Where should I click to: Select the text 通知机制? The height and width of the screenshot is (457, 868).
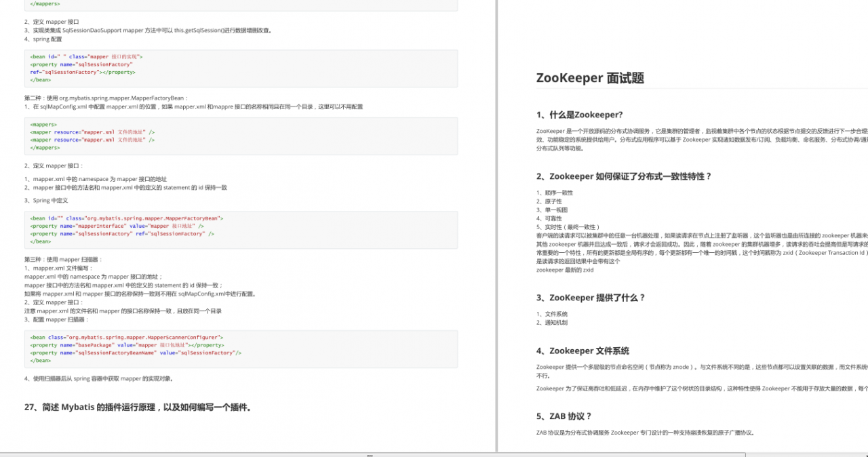pyautogui.click(x=551, y=322)
